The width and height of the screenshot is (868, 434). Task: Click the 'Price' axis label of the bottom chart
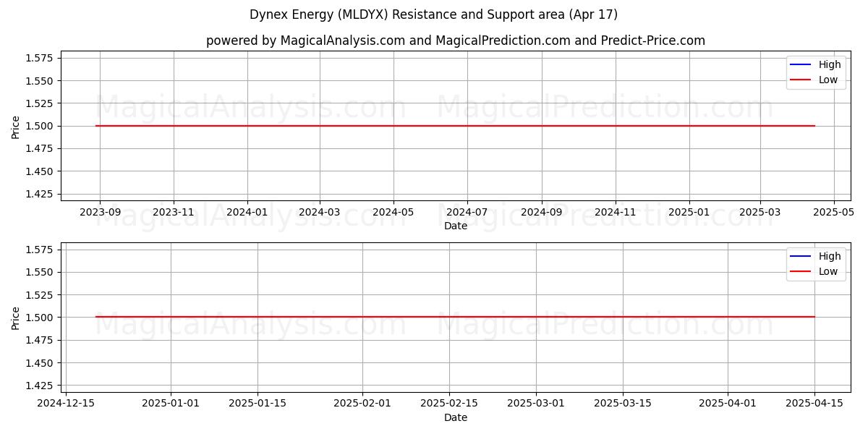pyautogui.click(x=16, y=317)
